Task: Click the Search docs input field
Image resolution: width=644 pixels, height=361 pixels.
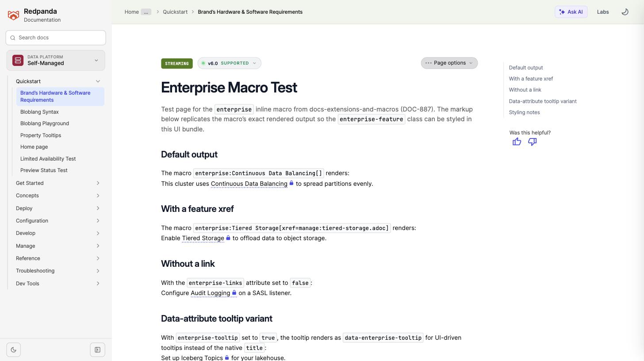Action: click(x=56, y=38)
